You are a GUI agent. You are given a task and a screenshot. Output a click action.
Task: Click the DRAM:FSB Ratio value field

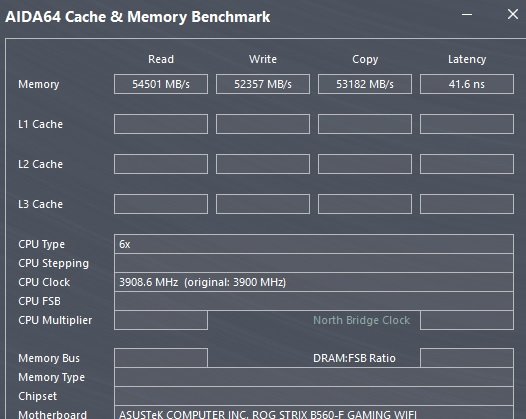click(467, 358)
